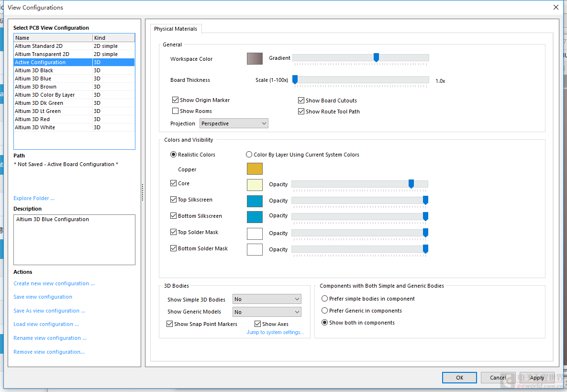
Task: Click the Apply button
Action: pos(537,378)
